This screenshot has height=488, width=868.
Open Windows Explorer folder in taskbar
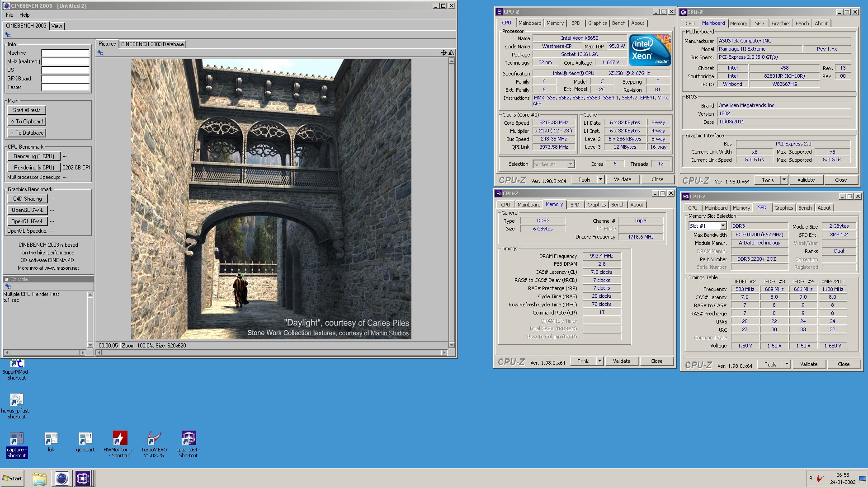pos(39,479)
